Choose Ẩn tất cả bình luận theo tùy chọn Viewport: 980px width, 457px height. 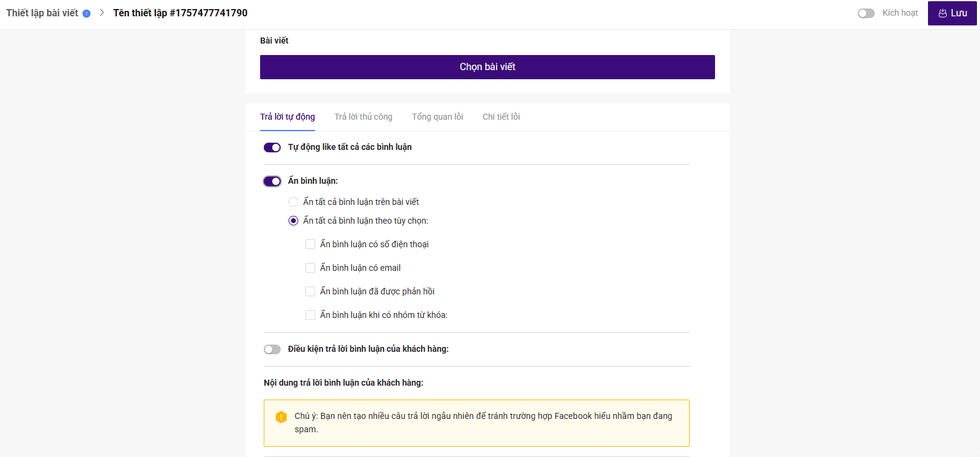(x=293, y=221)
